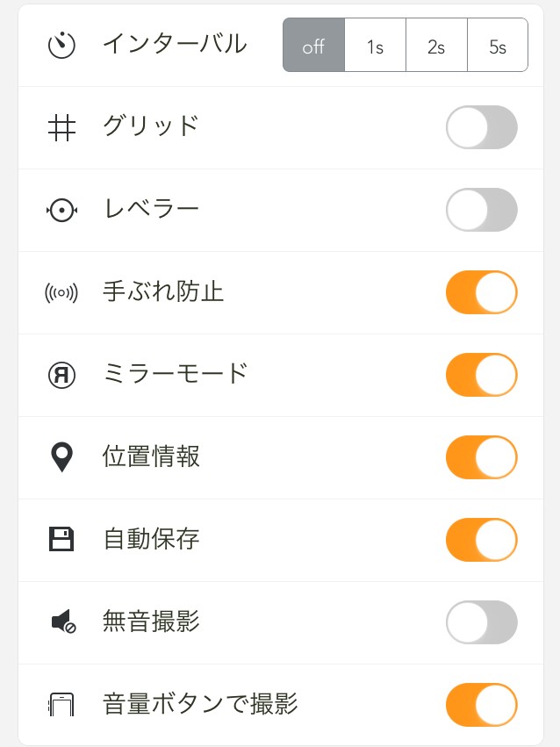Tap the mirror mode icon
The image size is (560, 747).
[x=61, y=375]
